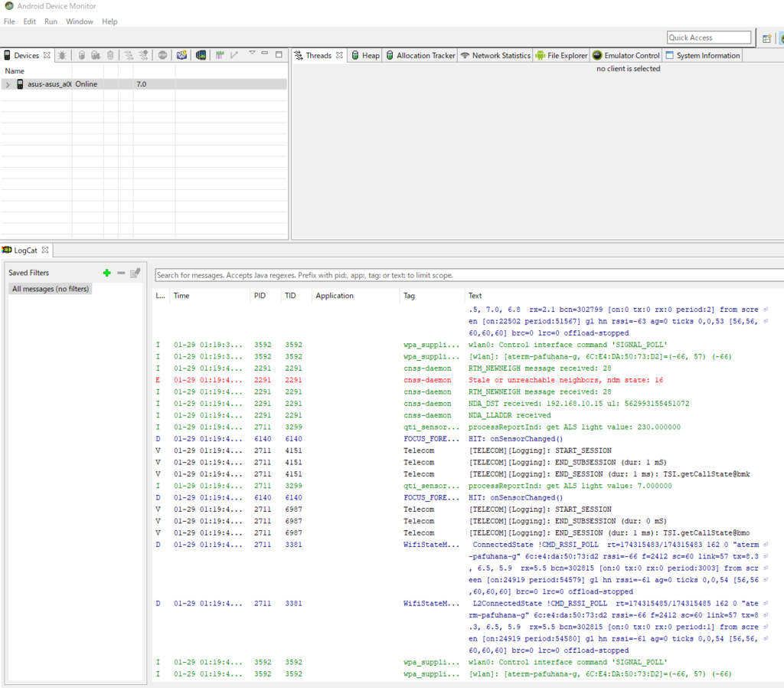Click the Dump HPROF file icon
The height and width of the screenshot is (688, 784).
click(x=96, y=55)
